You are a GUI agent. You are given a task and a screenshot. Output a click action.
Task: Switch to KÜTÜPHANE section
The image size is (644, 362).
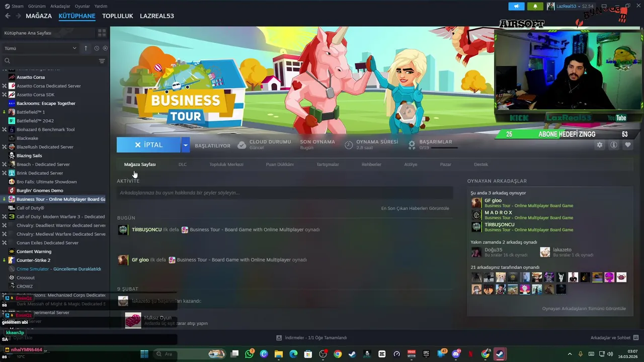[x=77, y=16]
